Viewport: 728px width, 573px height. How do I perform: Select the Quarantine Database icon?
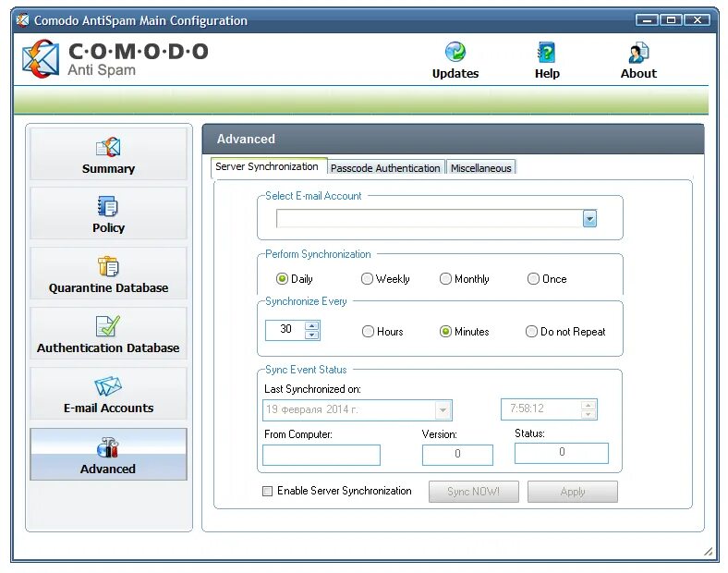tap(108, 266)
